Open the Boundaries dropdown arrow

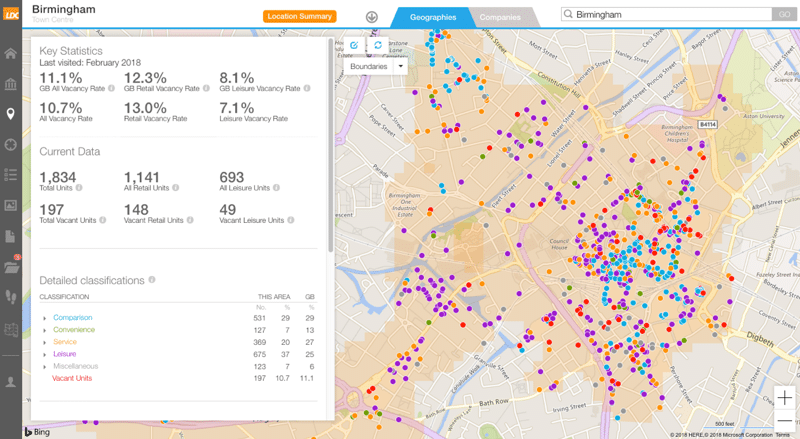[401, 66]
